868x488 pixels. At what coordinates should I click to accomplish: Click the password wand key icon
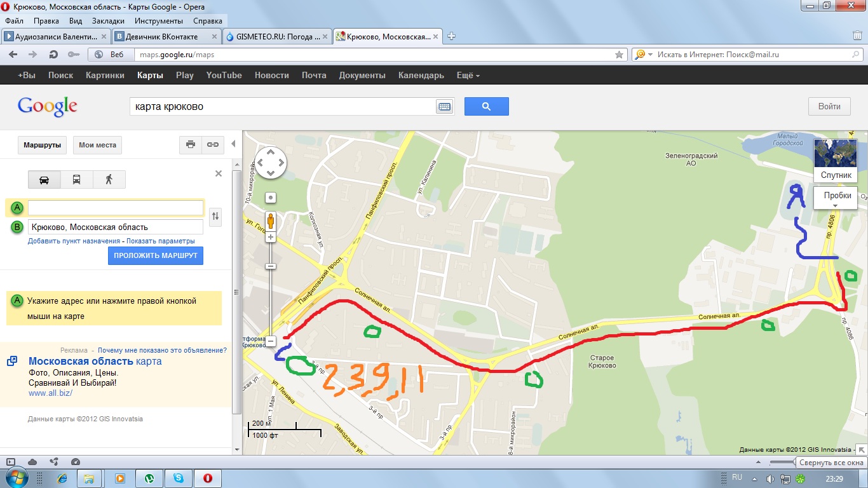(73, 55)
